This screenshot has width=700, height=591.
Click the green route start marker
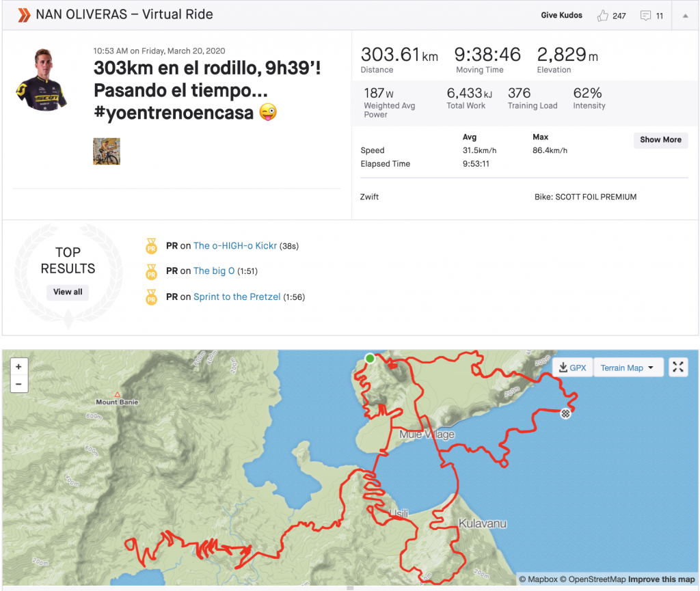[370, 358]
